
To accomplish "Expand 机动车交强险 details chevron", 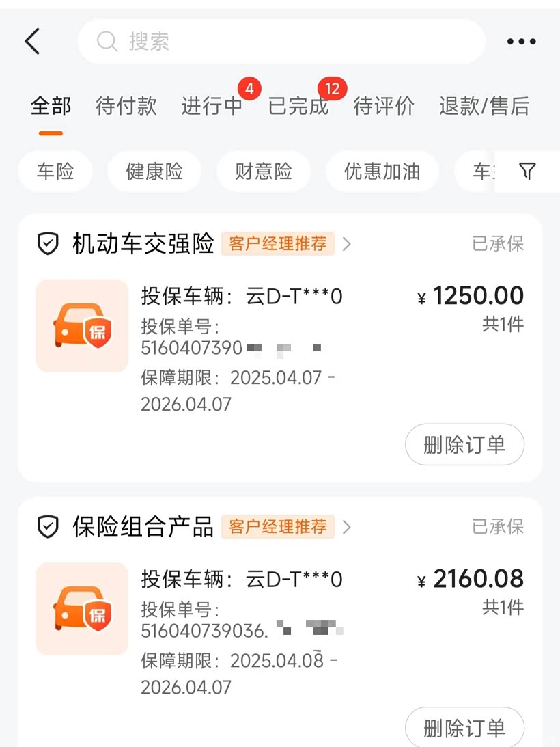I will click(x=347, y=244).
